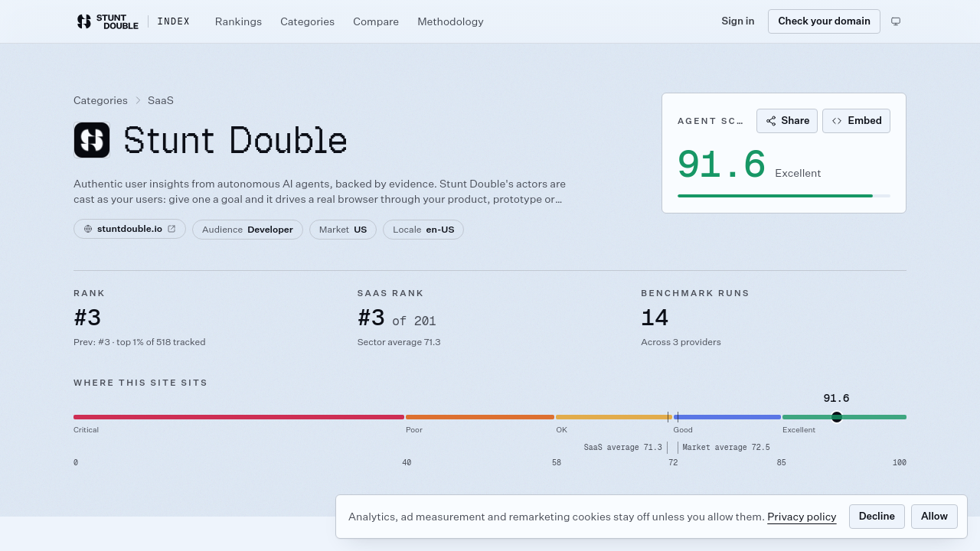Allow the analytics cookies

point(934,517)
